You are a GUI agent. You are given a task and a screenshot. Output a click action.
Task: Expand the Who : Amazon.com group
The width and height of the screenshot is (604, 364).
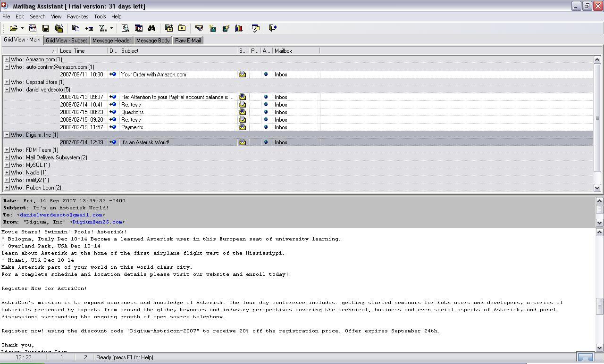[x=7, y=59]
